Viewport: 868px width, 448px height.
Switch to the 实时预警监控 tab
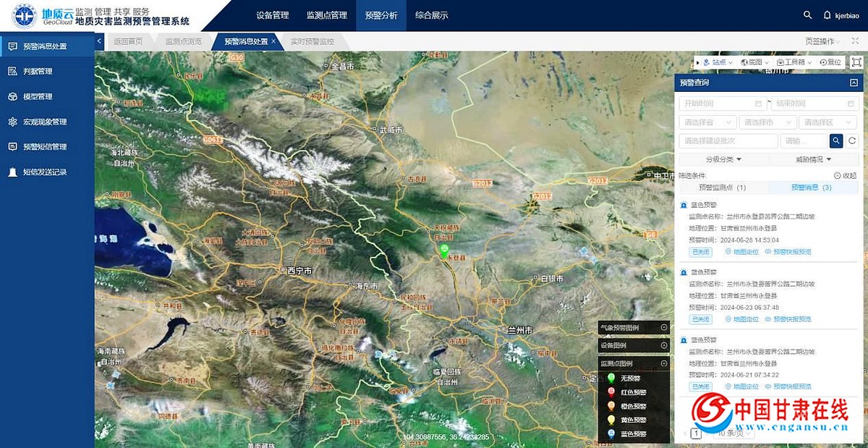(x=312, y=41)
